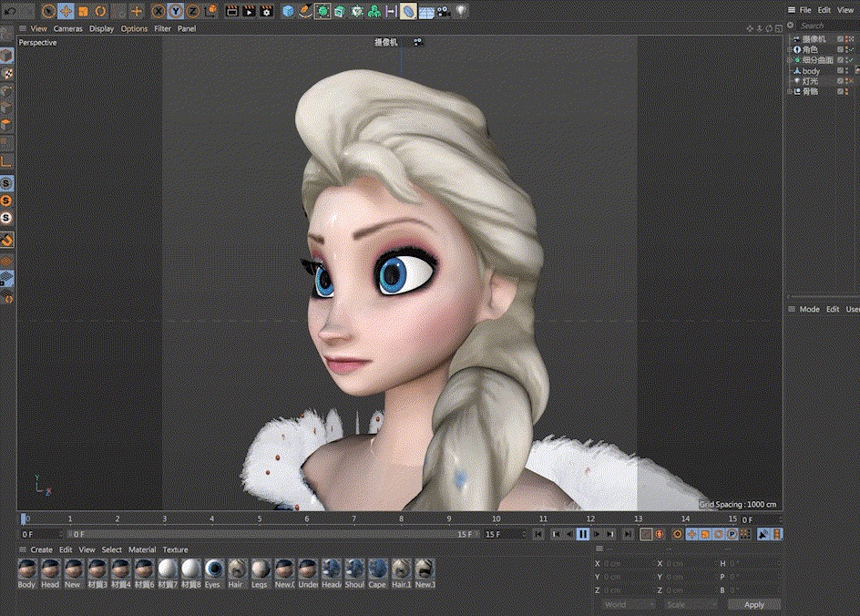Screen dimensions: 860x616
Task: Toggle layer checkbox of 摄像机 row
Action: [x=840, y=39]
